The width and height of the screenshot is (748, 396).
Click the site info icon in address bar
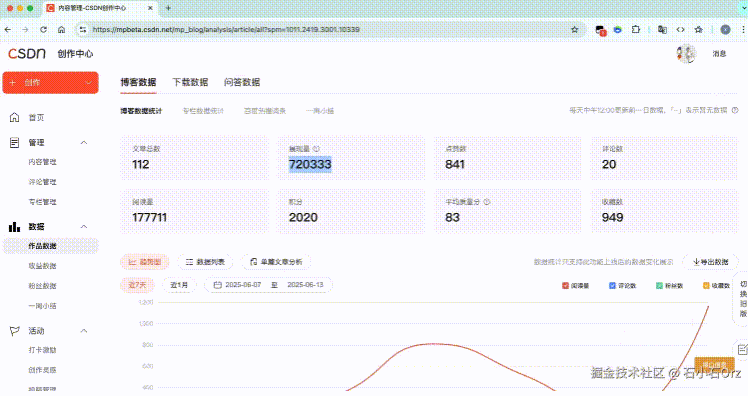83,30
